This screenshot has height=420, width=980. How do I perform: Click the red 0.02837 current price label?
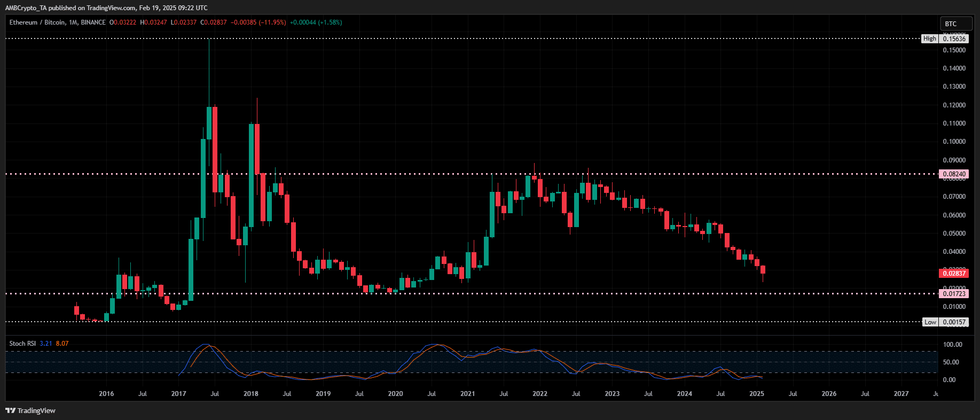point(954,273)
